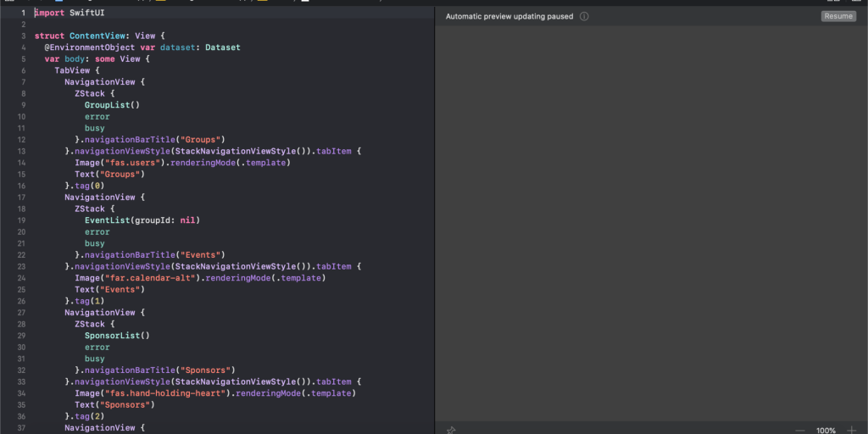Click 'error' on line 10
Screen dimensions: 868x434
coord(97,116)
